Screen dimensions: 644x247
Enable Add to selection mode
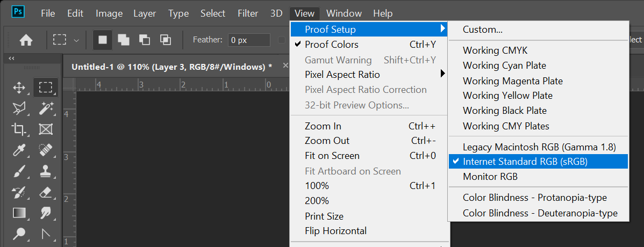tap(124, 40)
